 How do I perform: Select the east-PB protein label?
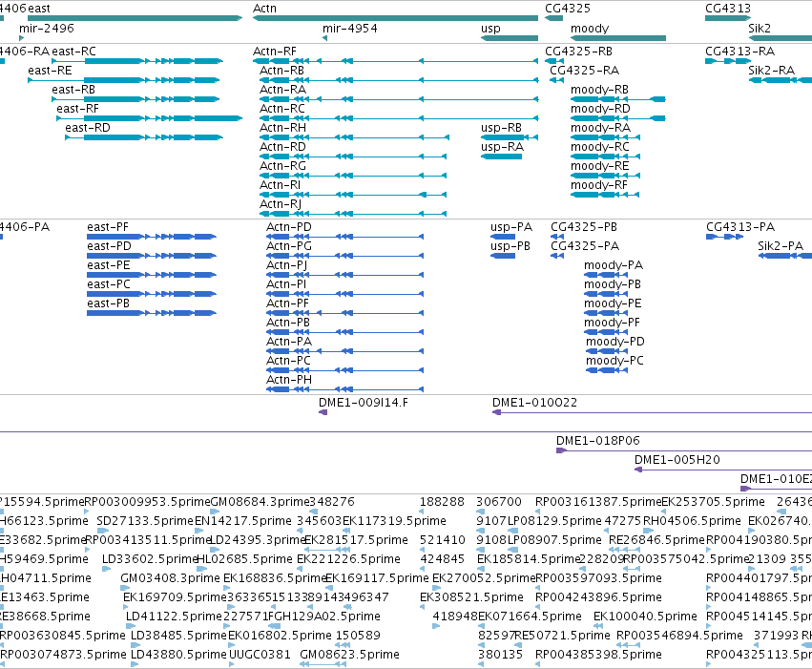(108, 303)
